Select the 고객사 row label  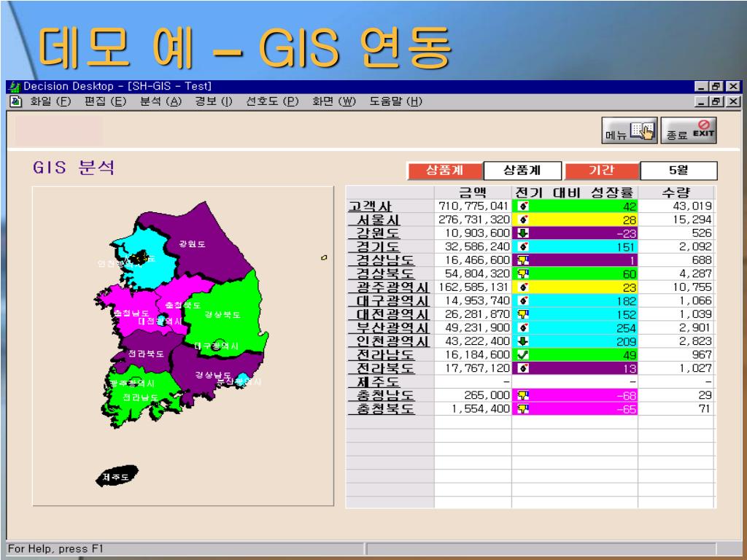pos(370,206)
